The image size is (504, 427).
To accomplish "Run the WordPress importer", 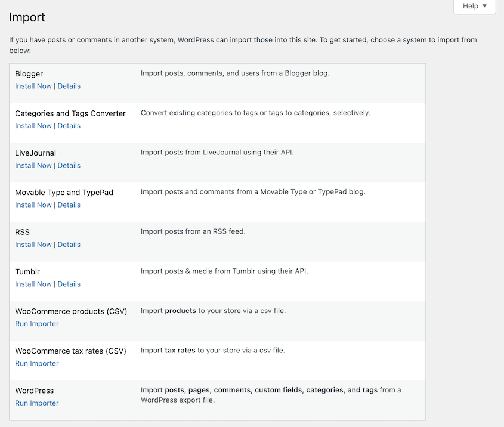I will pos(37,403).
